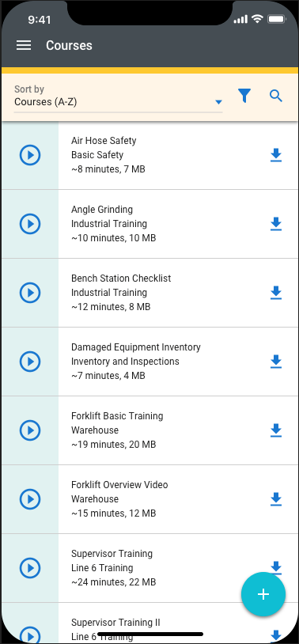
Task: Click the filter funnel icon
Action: [x=244, y=96]
